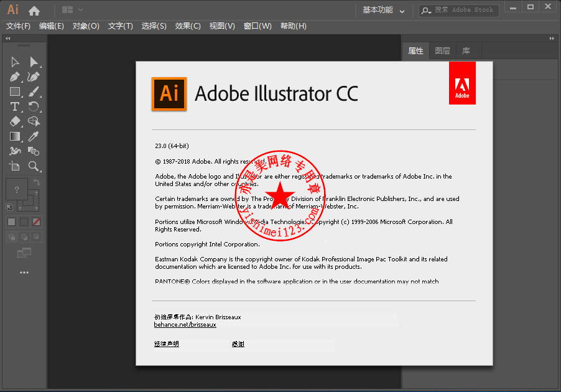
Task: Select the Puppet Warp tool
Action: click(15, 151)
